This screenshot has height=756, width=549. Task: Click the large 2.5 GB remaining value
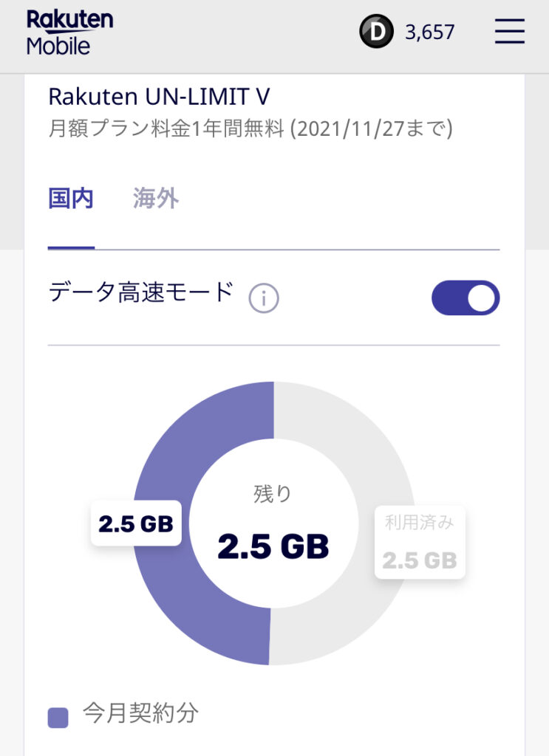point(273,546)
